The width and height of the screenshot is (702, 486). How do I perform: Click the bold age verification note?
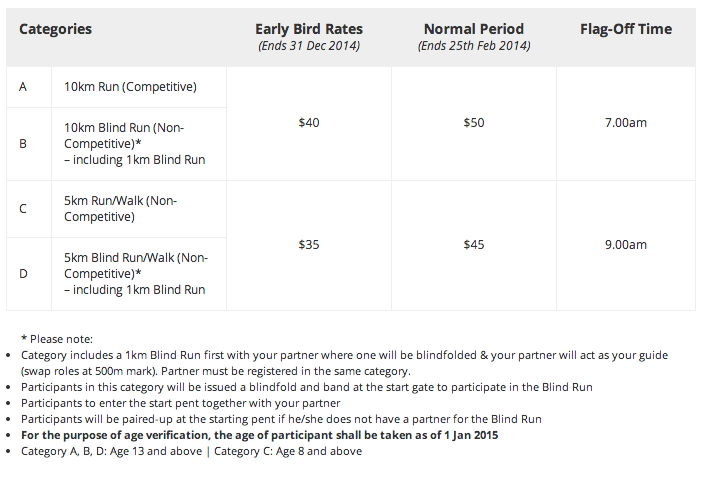click(259, 435)
